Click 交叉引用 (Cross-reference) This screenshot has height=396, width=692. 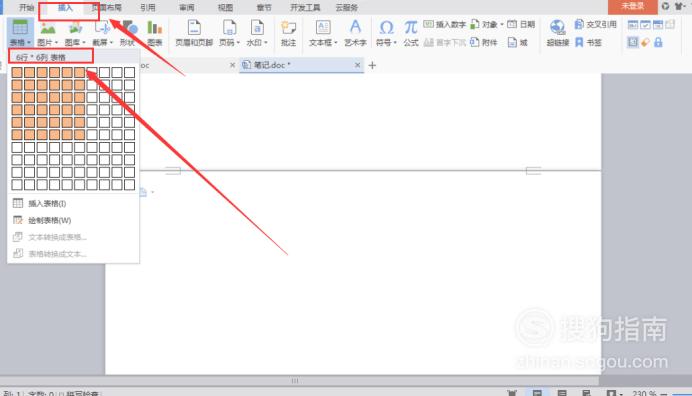point(595,24)
